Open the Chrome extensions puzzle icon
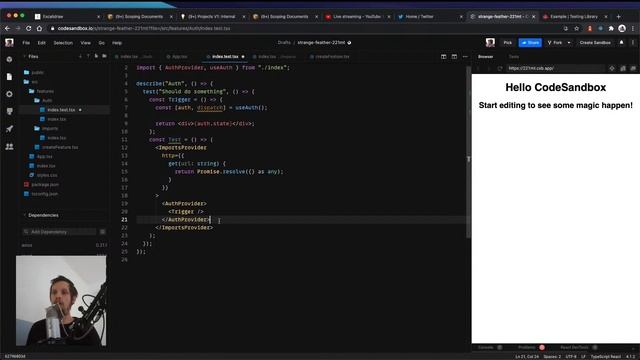Screen dimensions: 640x360 [x=611, y=28]
